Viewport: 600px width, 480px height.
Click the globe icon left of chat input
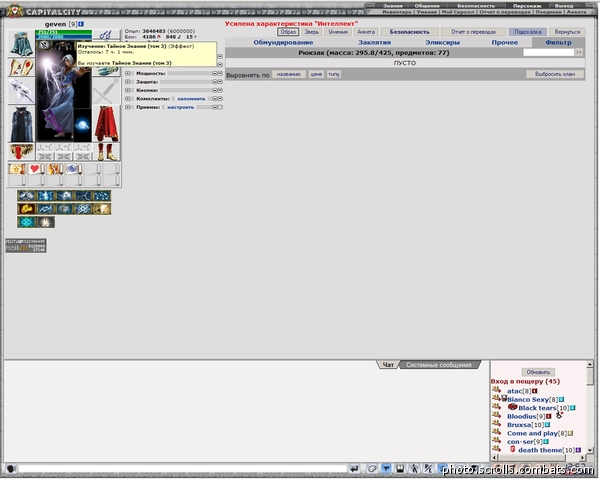(x=11, y=469)
